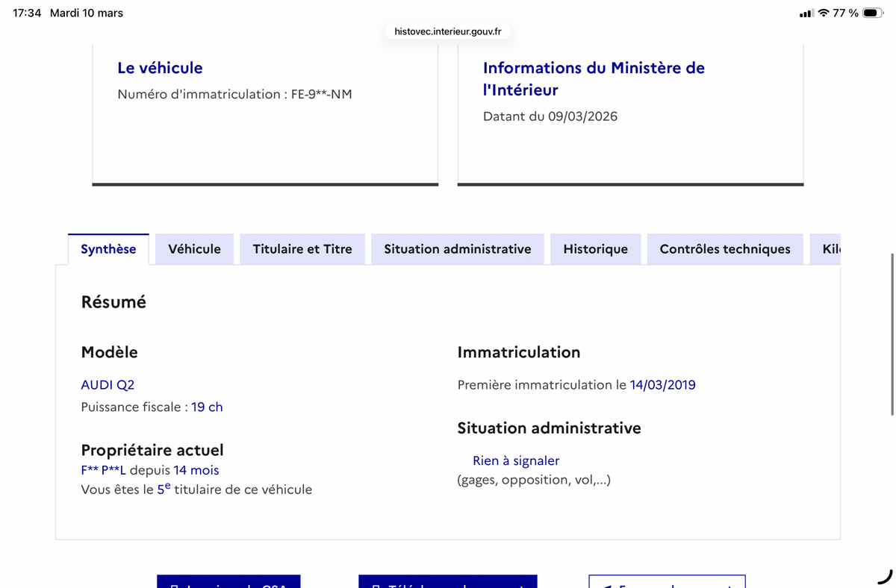Screen dimensions: 896x588
Task: Click the AUDI Q2 model text
Action: point(108,385)
